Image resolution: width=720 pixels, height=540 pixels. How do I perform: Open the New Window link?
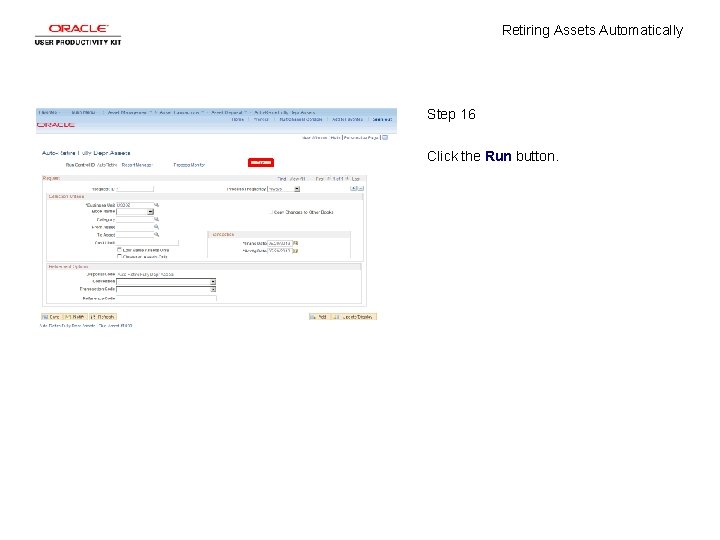tap(315, 138)
